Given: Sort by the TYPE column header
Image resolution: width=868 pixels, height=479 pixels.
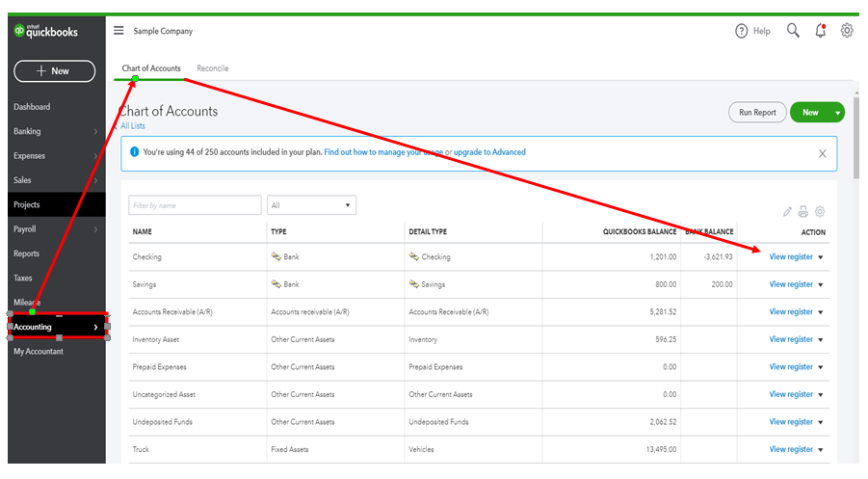Looking at the screenshot, I should [278, 231].
